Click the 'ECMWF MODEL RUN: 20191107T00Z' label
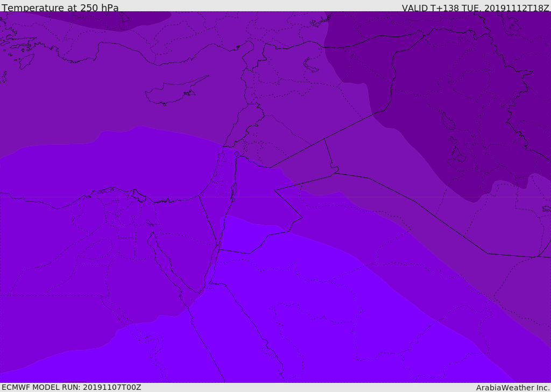 pos(72,387)
